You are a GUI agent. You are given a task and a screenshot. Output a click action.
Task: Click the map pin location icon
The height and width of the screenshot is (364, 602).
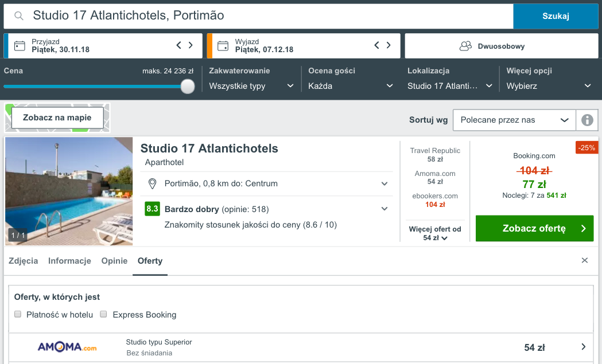pos(152,183)
